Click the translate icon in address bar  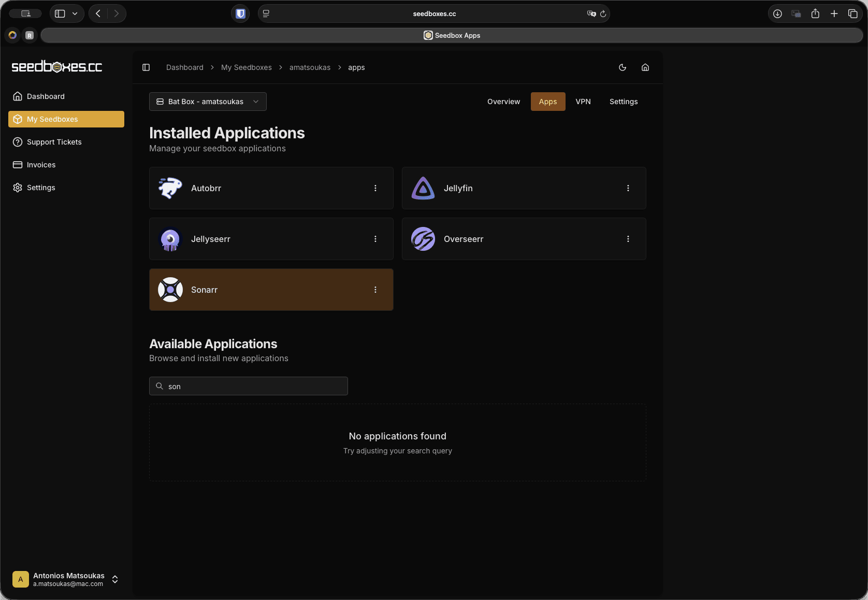(x=591, y=14)
